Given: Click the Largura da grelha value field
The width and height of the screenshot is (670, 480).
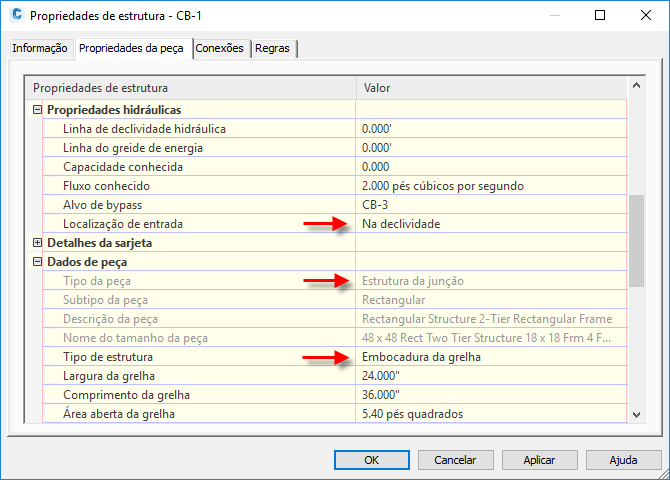Looking at the screenshot, I should pos(491,376).
